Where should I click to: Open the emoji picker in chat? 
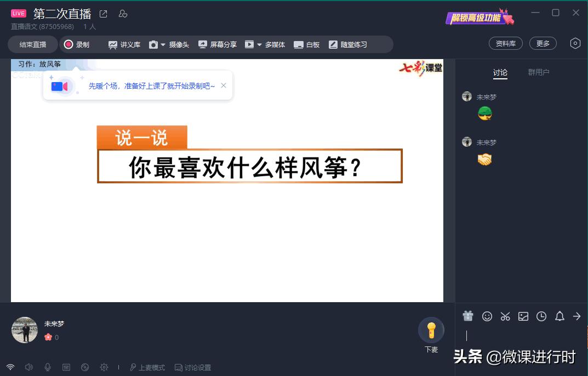[487, 316]
